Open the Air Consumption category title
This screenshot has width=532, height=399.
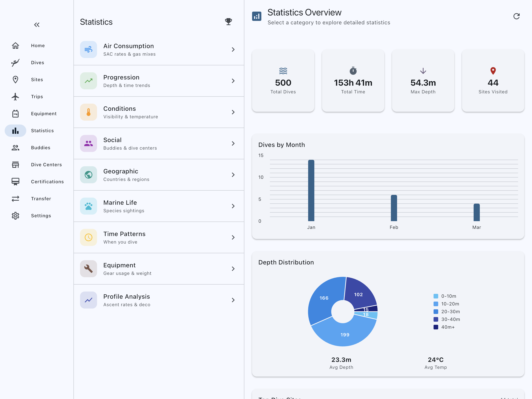129,46
